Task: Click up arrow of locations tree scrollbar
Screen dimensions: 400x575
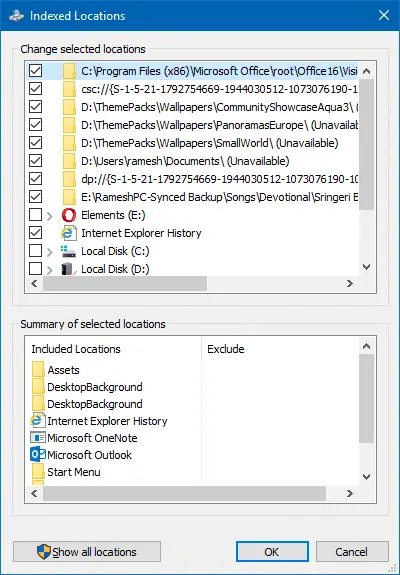Action: pyautogui.click(x=366, y=71)
